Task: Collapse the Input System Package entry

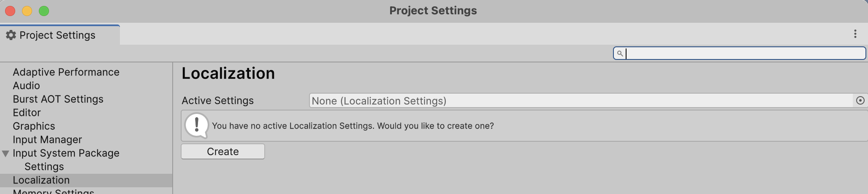Action: [5, 154]
